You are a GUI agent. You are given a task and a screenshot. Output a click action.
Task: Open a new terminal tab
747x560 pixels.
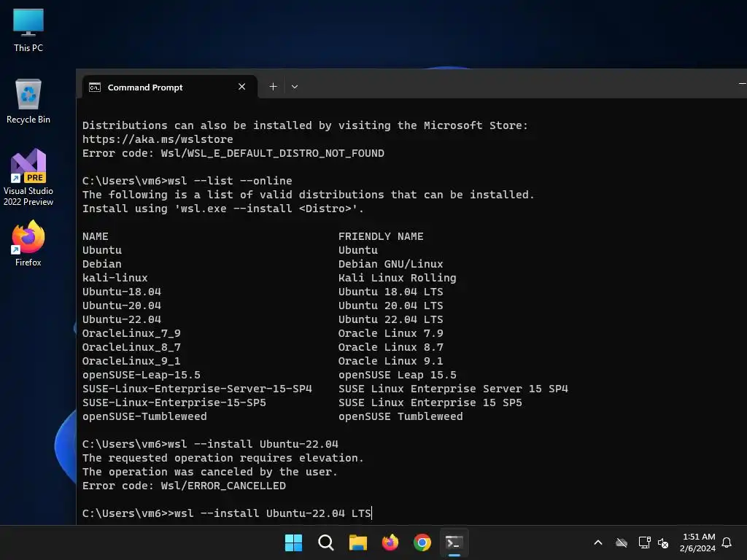[273, 87]
